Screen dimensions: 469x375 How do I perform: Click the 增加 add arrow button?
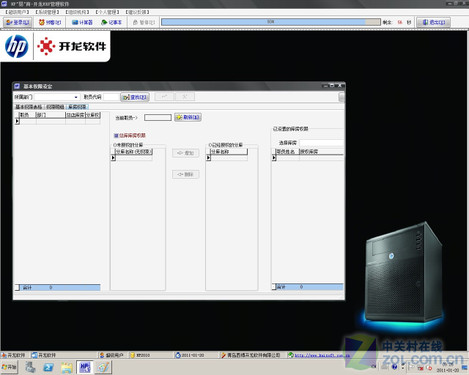click(x=186, y=153)
